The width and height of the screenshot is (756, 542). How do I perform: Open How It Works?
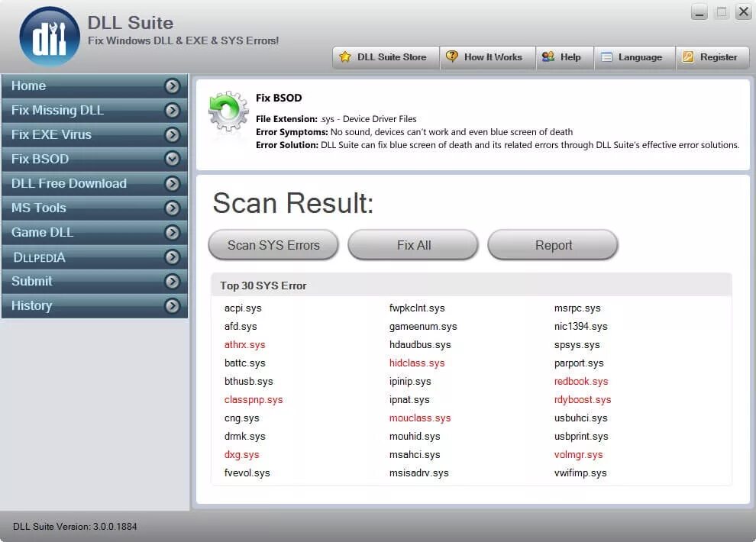487,57
